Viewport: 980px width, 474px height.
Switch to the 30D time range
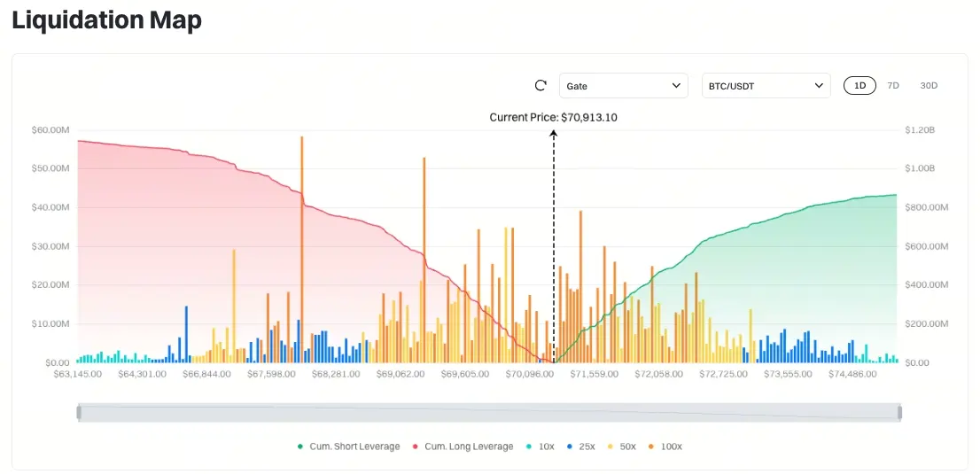[929, 86]
